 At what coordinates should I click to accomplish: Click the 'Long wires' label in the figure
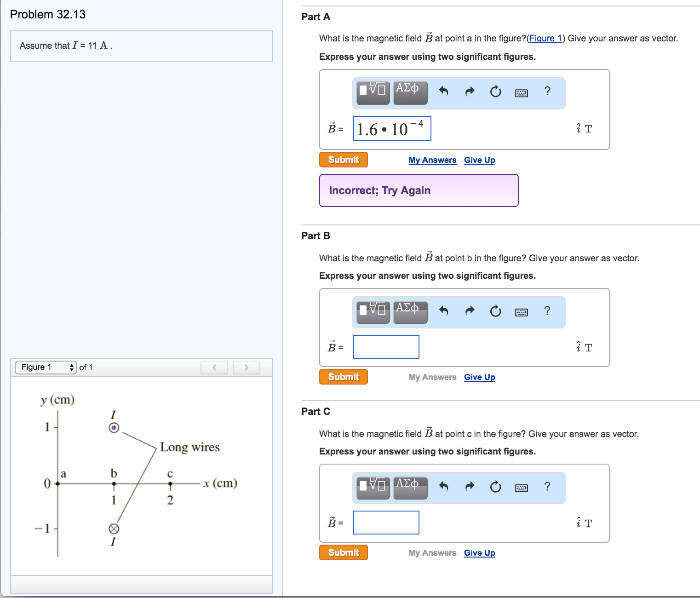(190, 447)
